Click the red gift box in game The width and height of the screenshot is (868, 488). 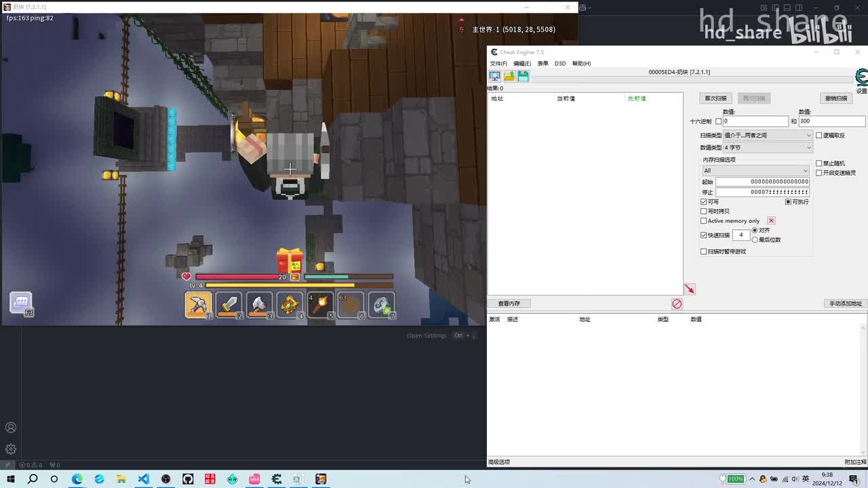tap(290, 260)
